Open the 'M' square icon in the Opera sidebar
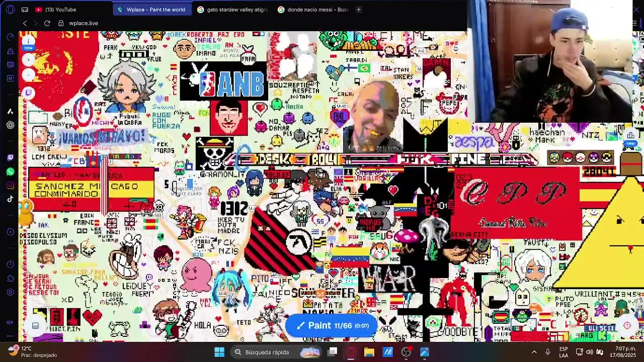 (10, 78)
